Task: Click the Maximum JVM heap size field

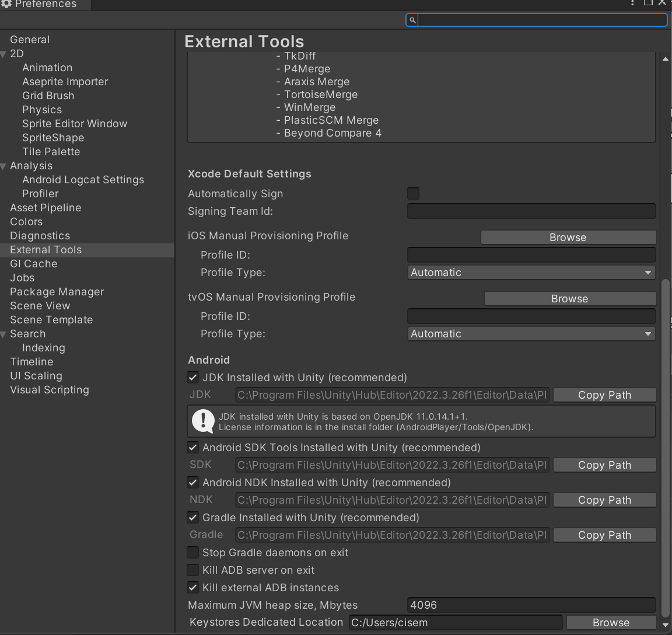Action: click(531, 605)
